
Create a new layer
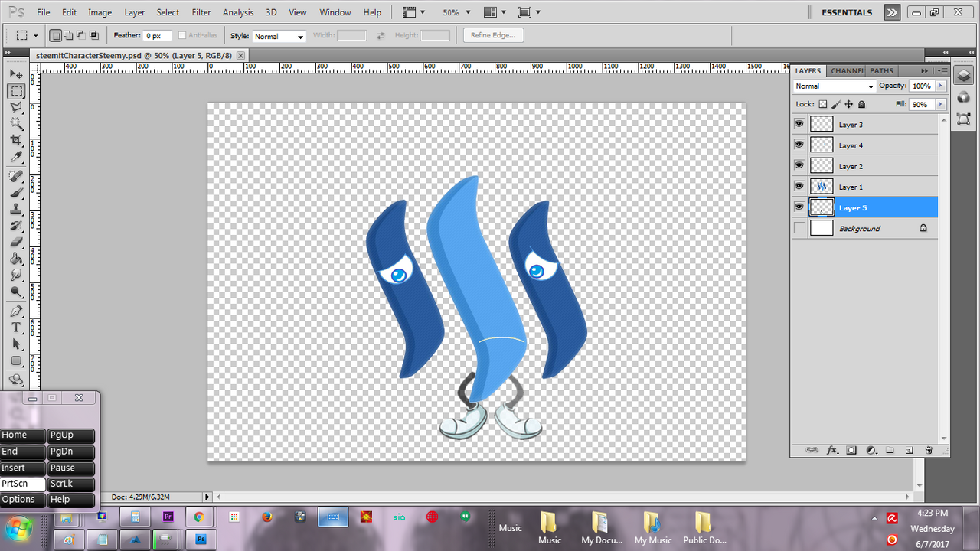coord(910,450)
